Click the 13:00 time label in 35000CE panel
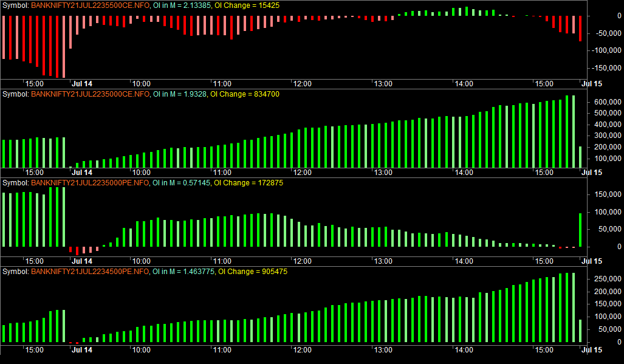The image size is (624, 364). click(383, 173)
